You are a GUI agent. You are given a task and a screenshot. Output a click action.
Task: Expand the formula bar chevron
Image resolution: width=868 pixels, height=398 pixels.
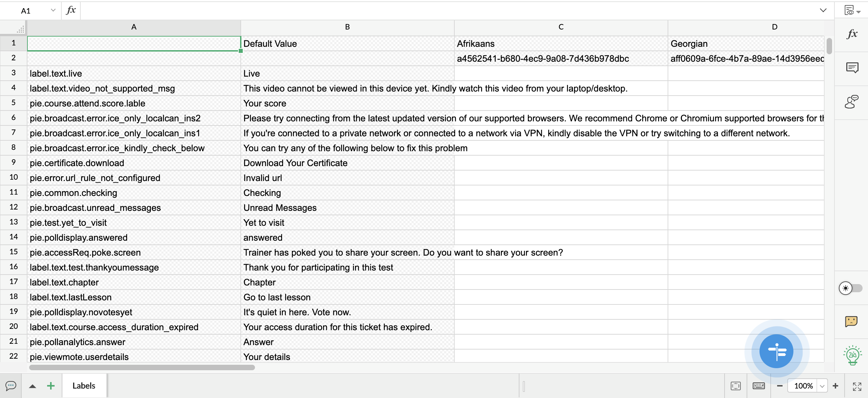[823, 11]
